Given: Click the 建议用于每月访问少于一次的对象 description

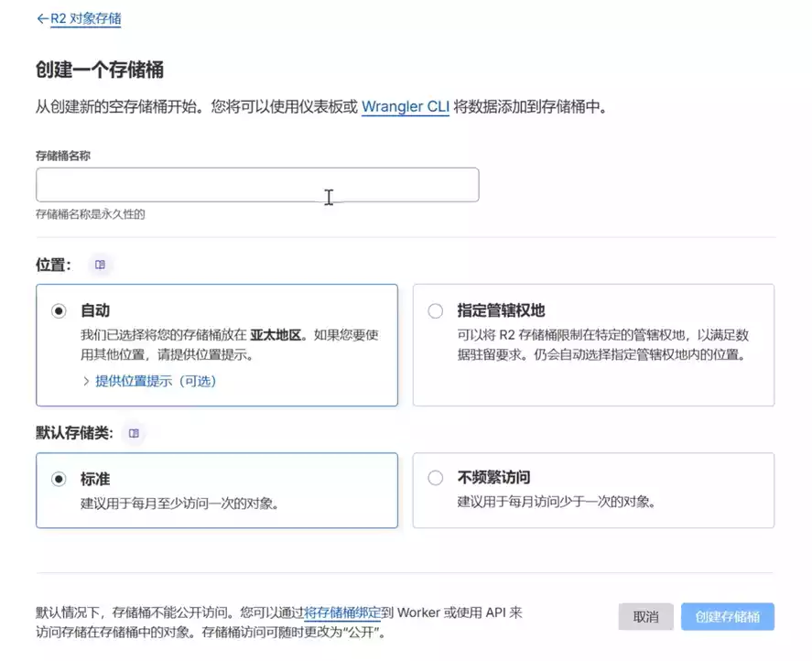Looking at the screenshot, I should [x=557, y=502].
